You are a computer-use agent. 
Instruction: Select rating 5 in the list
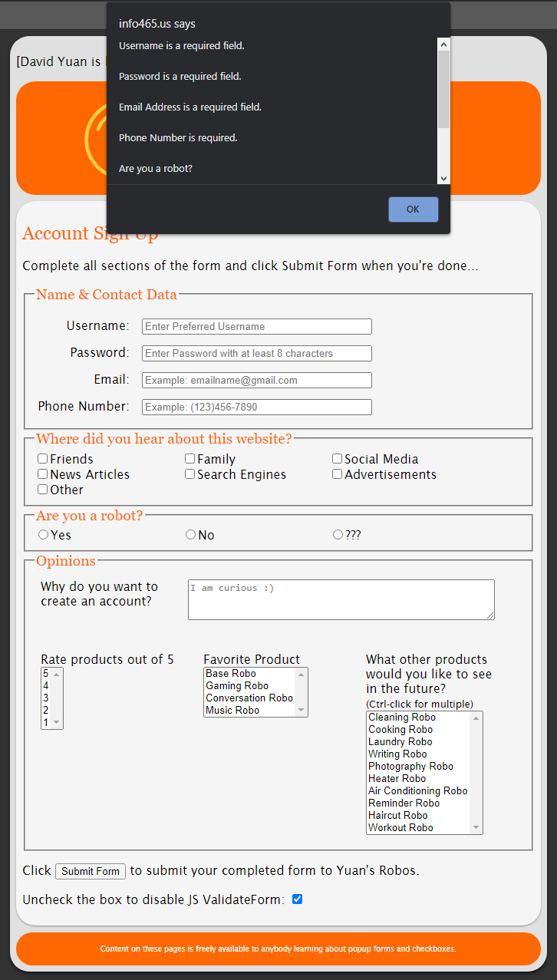[46, 674]
